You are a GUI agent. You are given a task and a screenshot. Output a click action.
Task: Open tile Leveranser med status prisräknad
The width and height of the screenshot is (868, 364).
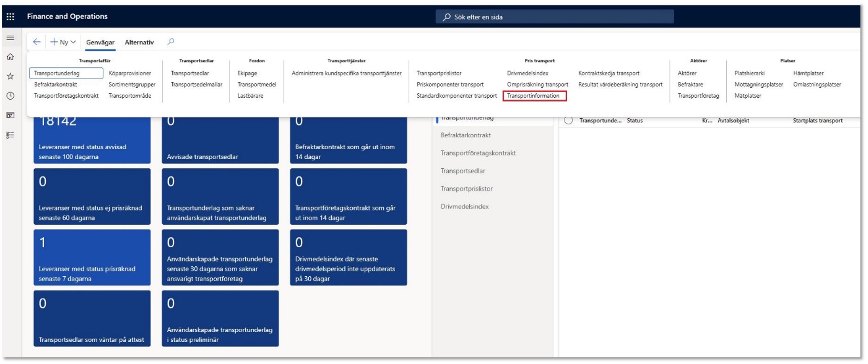(92, 257)
